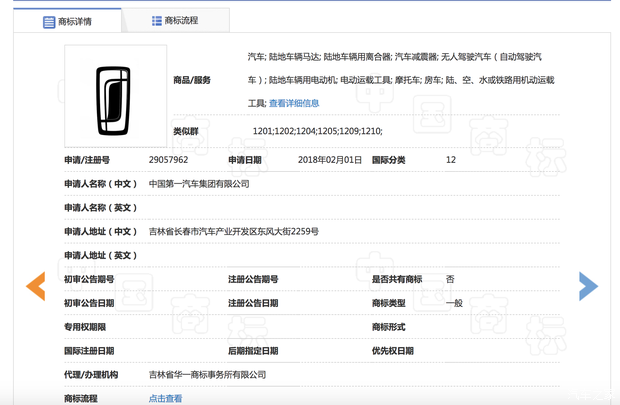Click the blue next arrow
This screenshot has height=405, width=620.
pyautogui.click(x=588, y=286)
